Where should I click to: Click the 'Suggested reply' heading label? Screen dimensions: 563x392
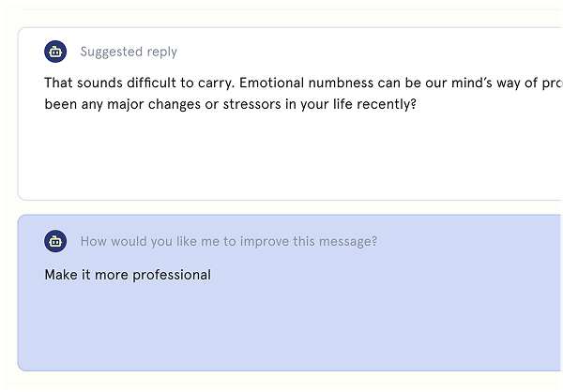(x=129, y=53)
